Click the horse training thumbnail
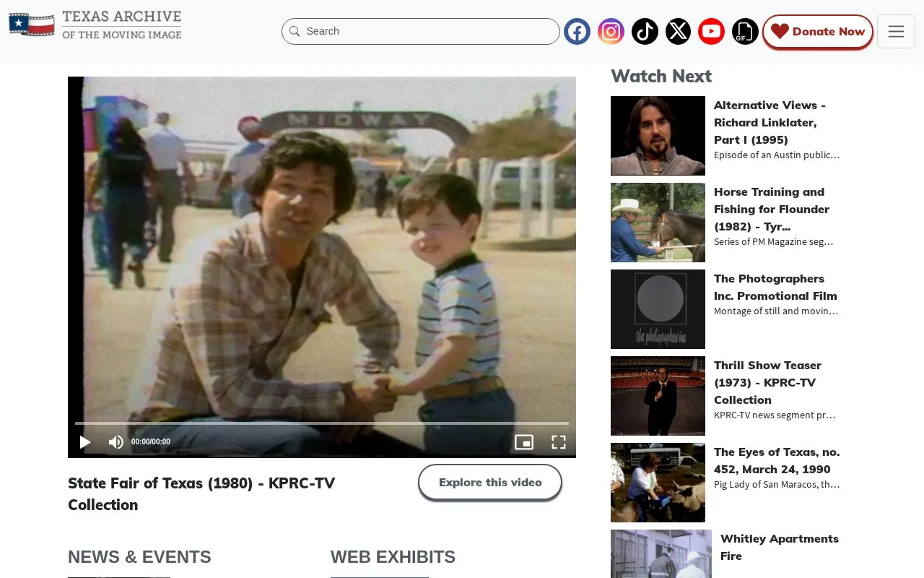 tap(658, 223)
